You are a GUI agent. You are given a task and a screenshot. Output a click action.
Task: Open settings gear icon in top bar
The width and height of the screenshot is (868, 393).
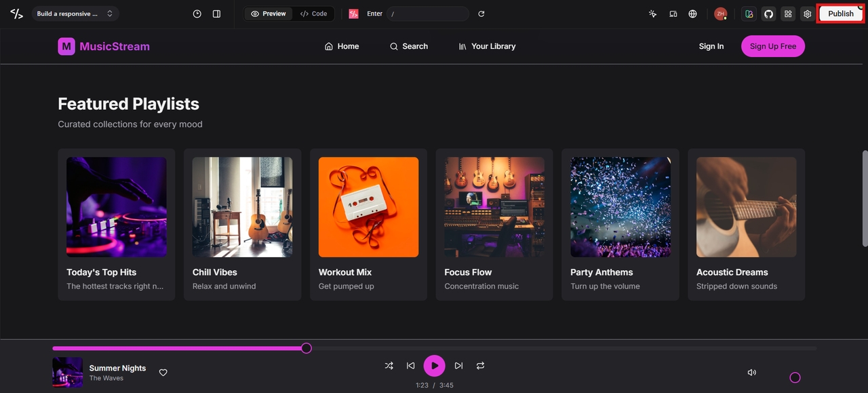point(807,14)
